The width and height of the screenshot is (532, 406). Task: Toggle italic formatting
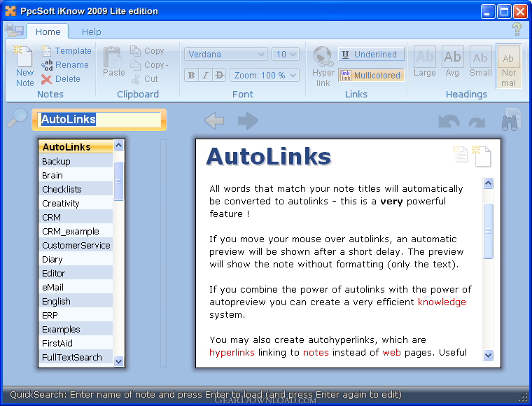tap(205, 76)
